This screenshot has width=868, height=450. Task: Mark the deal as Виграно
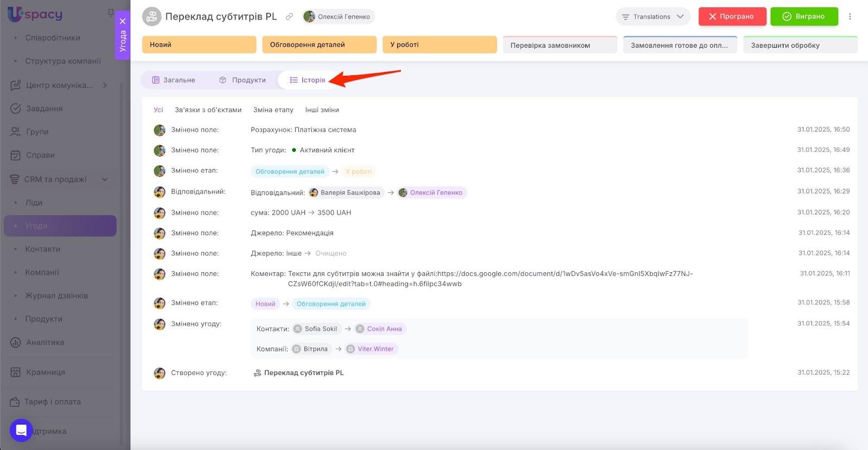(803, 17)
